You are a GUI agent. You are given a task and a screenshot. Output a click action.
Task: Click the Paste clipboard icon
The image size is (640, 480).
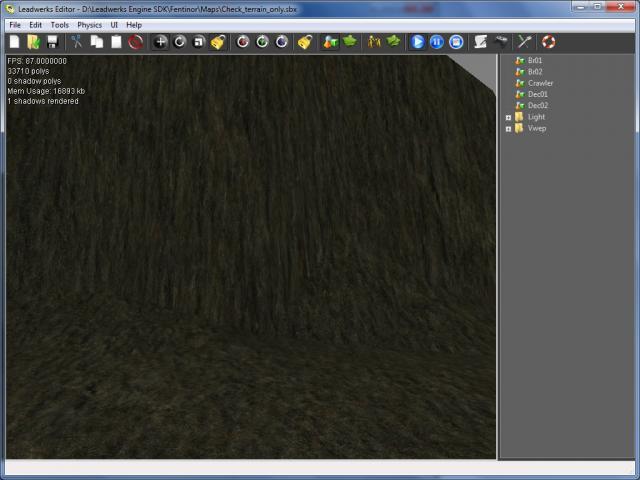coord(116,42)
